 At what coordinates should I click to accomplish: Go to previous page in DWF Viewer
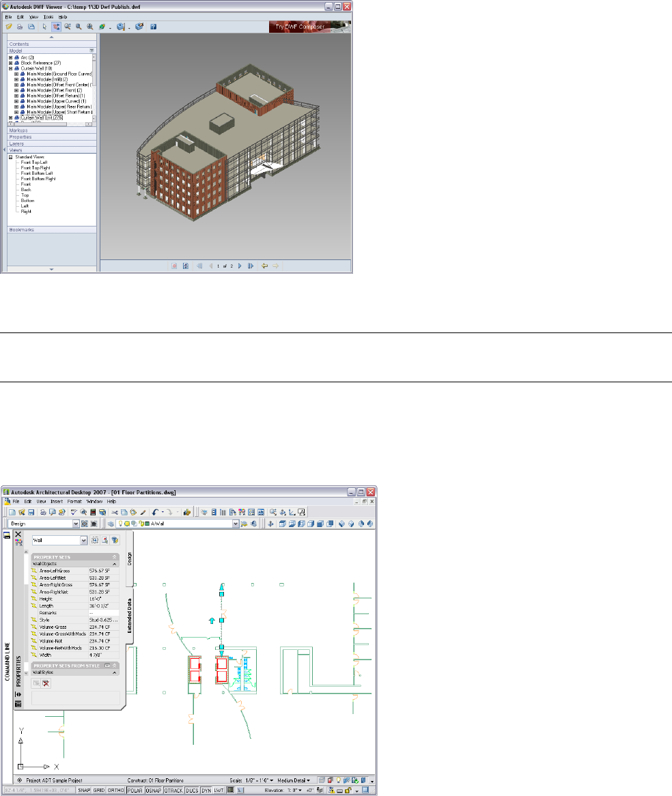[x=211, y=266]
